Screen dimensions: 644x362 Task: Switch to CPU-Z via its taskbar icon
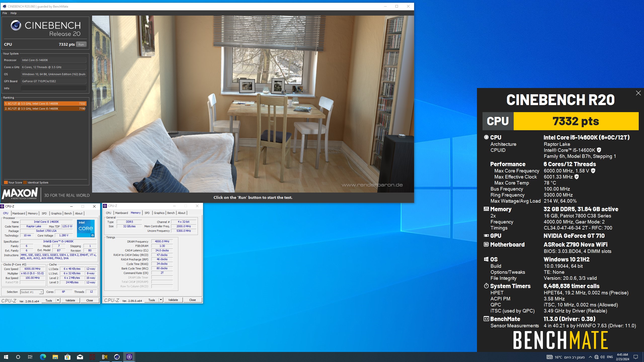pyautogui.click(x=129, y=357)
